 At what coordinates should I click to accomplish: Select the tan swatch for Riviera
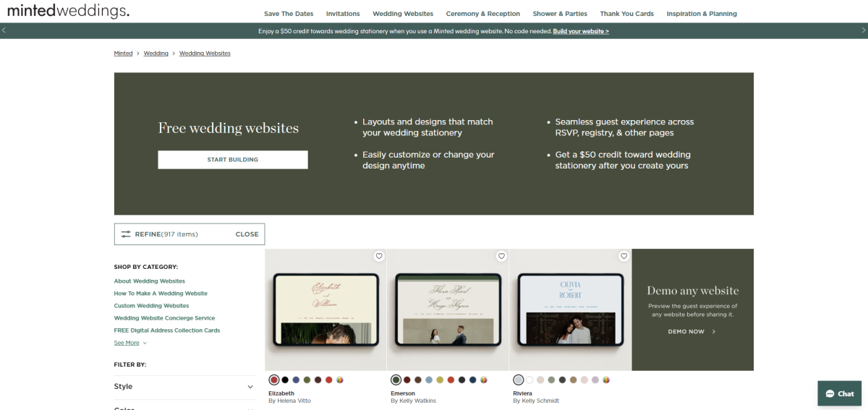point(574,380)
